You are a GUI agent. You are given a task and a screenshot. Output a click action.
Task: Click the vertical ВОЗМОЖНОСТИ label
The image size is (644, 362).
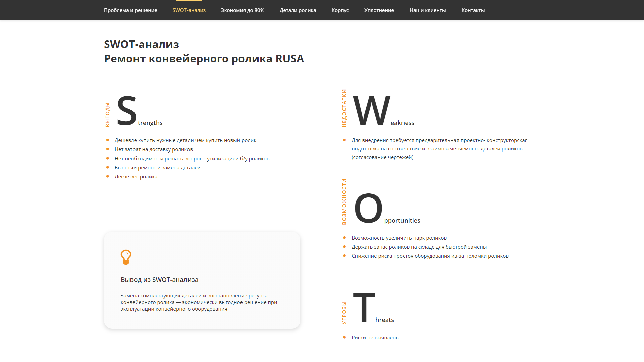(x=344, y=202)
